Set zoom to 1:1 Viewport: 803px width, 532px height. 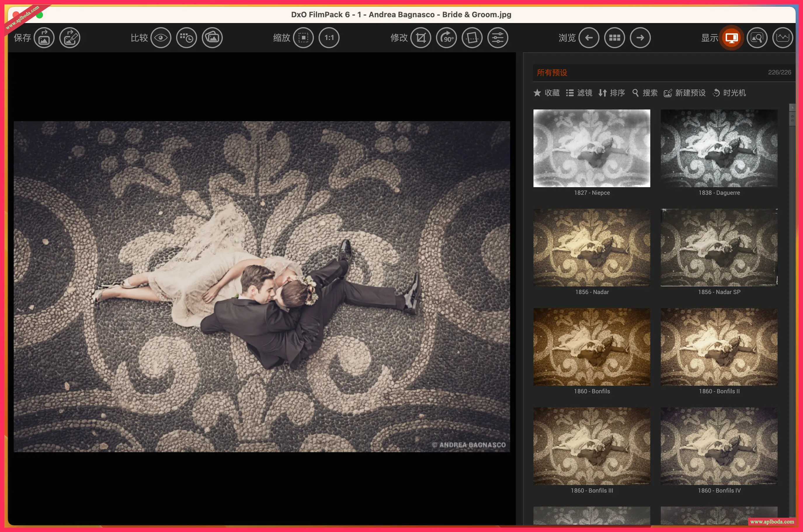click(x=329, y=38)
